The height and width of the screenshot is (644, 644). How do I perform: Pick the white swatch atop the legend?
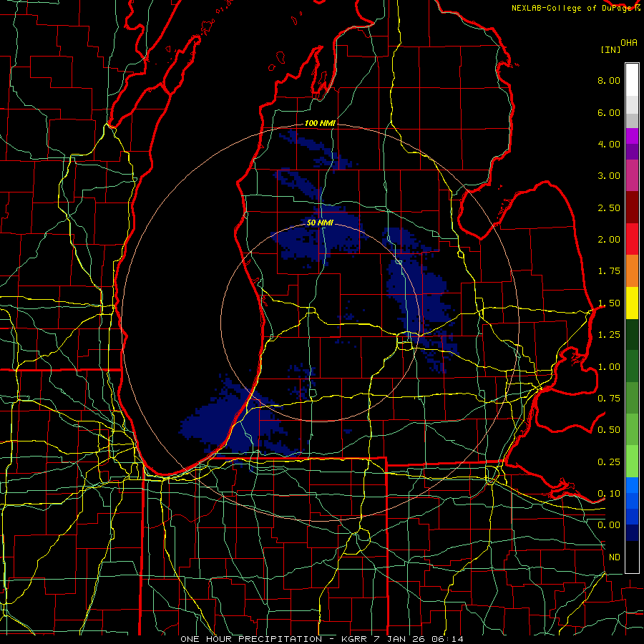632,80
